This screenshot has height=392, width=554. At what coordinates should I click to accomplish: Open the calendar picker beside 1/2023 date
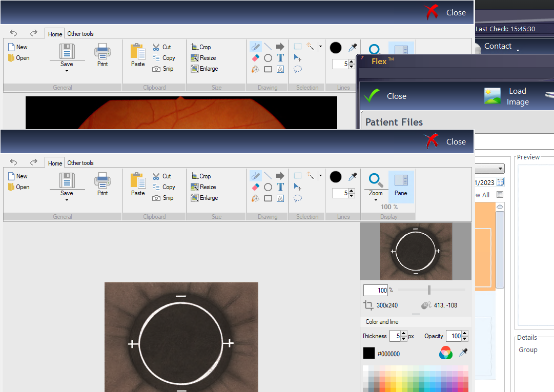[500, 182]
